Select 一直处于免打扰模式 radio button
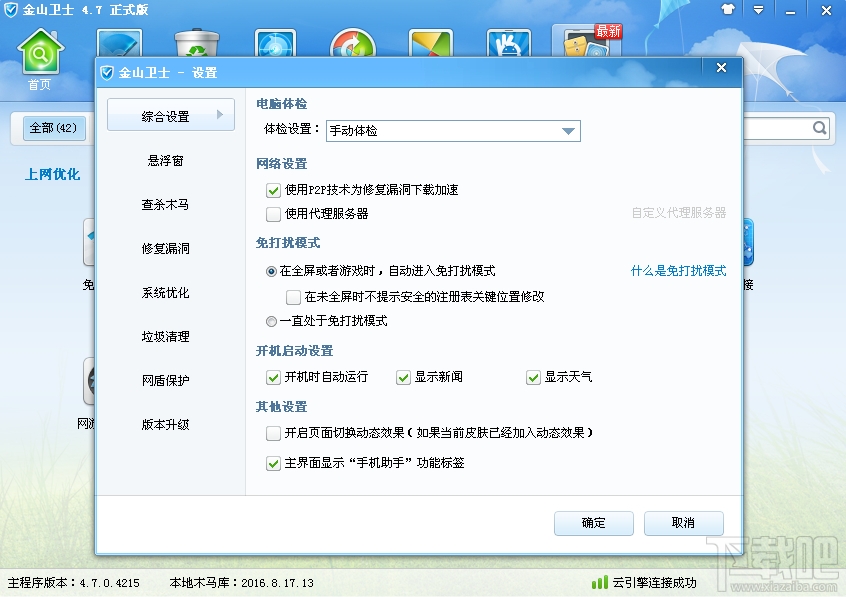846x597 pixels. tap(271, 322)
